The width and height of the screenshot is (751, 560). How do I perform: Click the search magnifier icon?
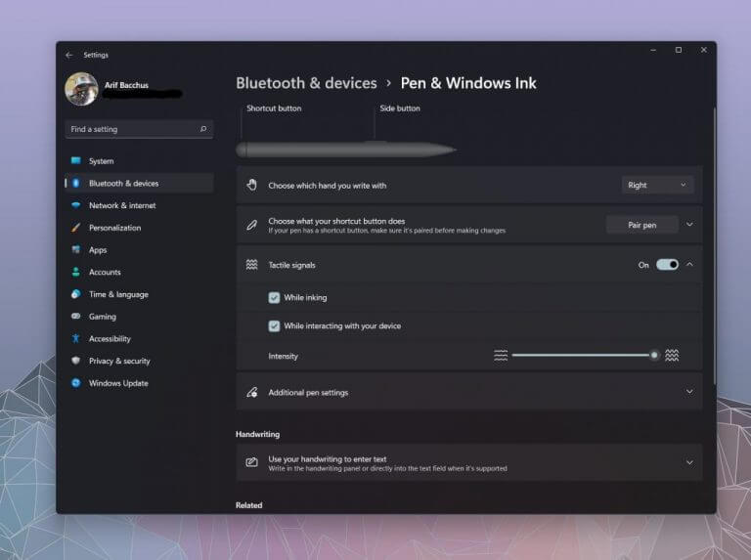point(203,129)
